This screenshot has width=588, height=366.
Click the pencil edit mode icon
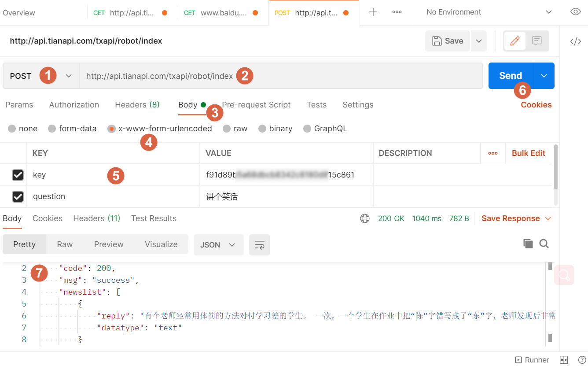514,41
